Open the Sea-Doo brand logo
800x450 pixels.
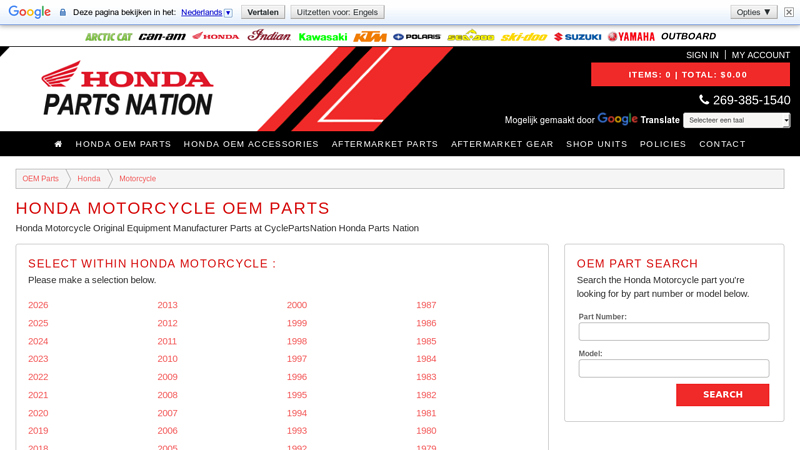pyautogui.click(x=470, y=36)
